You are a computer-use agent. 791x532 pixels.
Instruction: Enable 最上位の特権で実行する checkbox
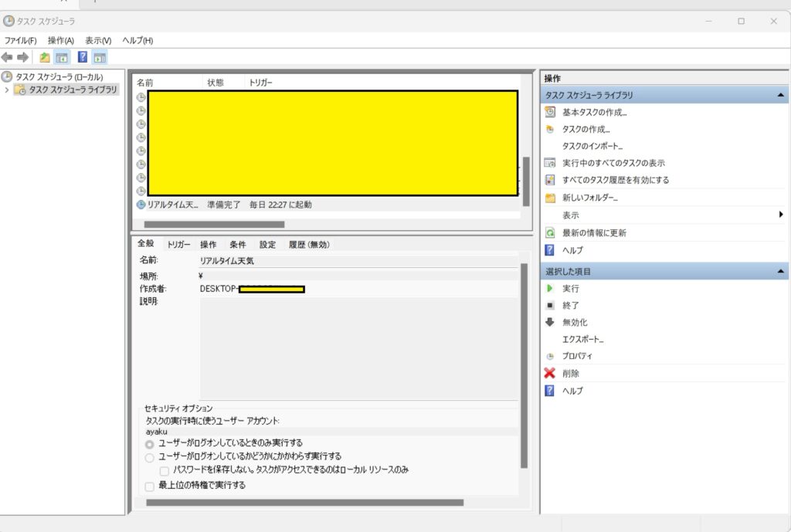click(x=150, y=486)
